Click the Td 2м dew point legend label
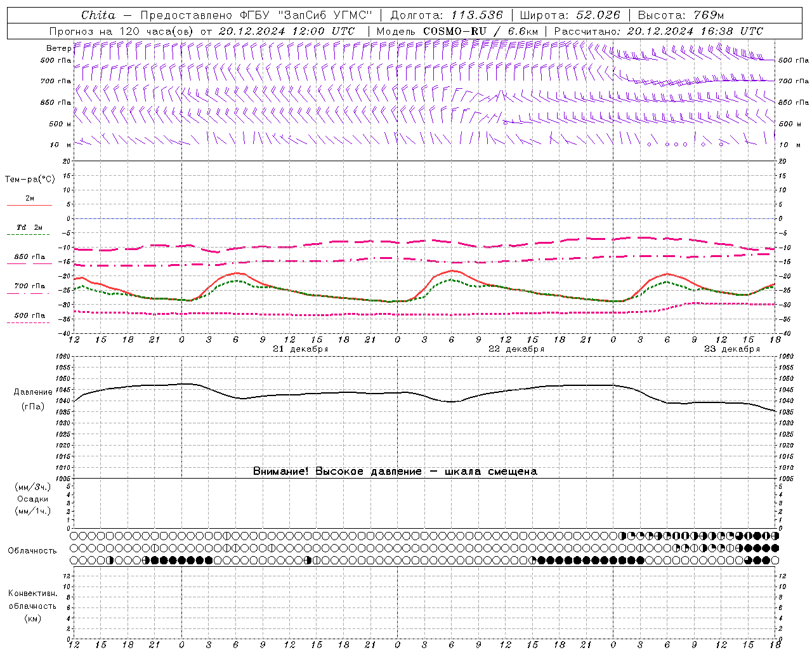The height and width of the screenshot is (650, 812). (29, 227)
